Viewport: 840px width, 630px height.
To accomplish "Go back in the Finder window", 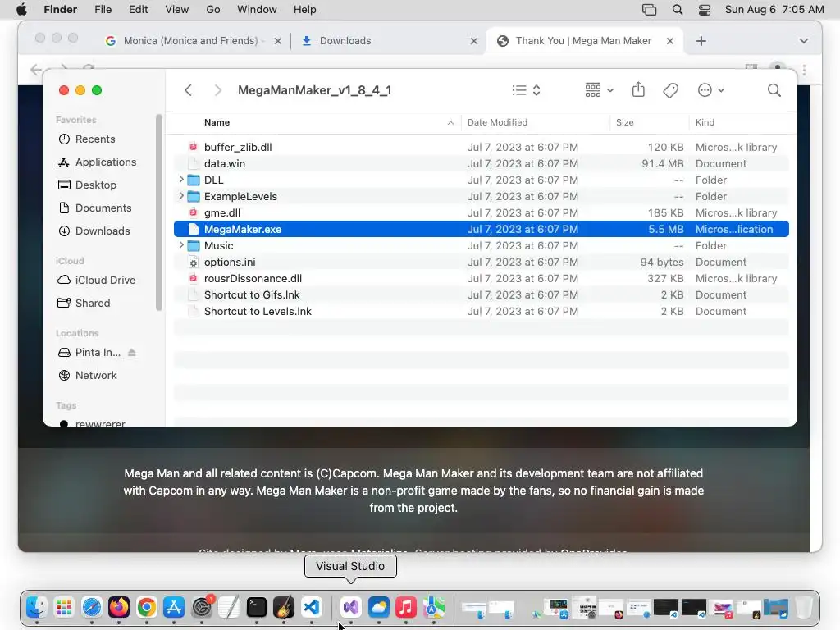I will tap(188, 90).
